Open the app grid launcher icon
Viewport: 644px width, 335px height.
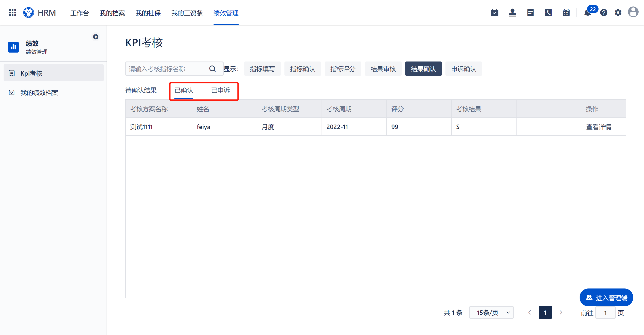coord(13,13)
